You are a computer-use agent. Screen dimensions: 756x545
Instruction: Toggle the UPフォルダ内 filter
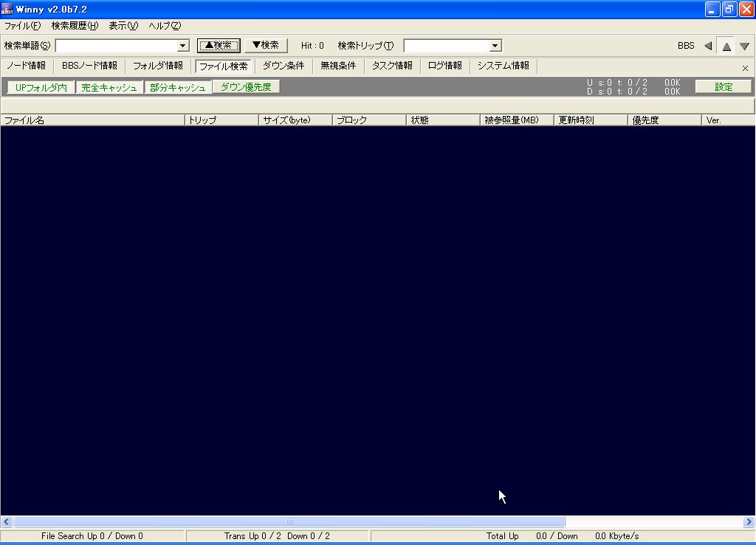point(41,87)
